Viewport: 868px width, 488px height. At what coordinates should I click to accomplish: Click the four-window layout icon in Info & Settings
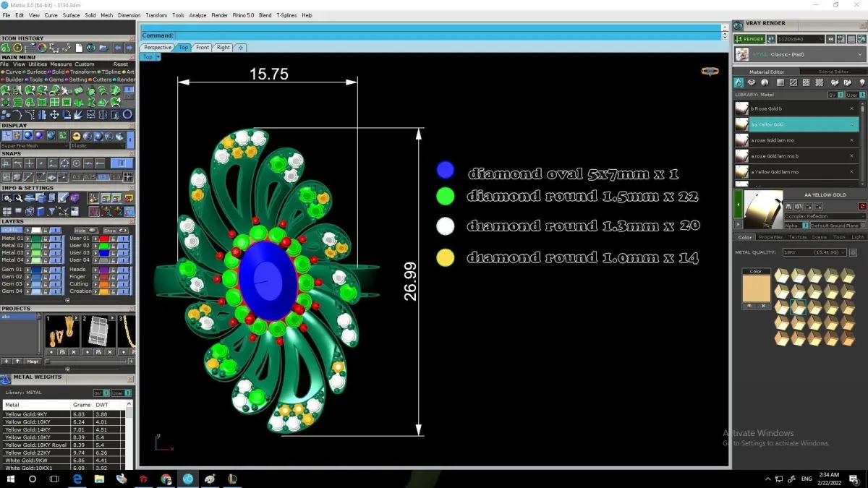click(7, 211)
